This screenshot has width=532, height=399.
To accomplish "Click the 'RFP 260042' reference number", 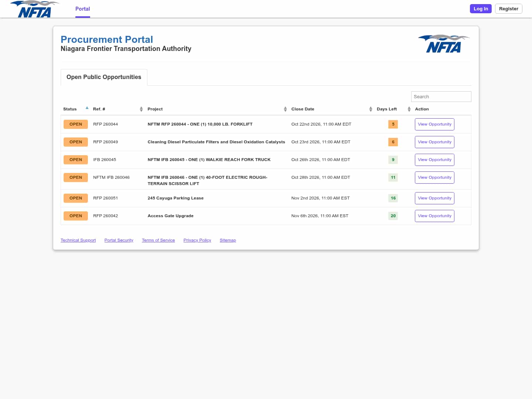I will [x=105, y=216].
